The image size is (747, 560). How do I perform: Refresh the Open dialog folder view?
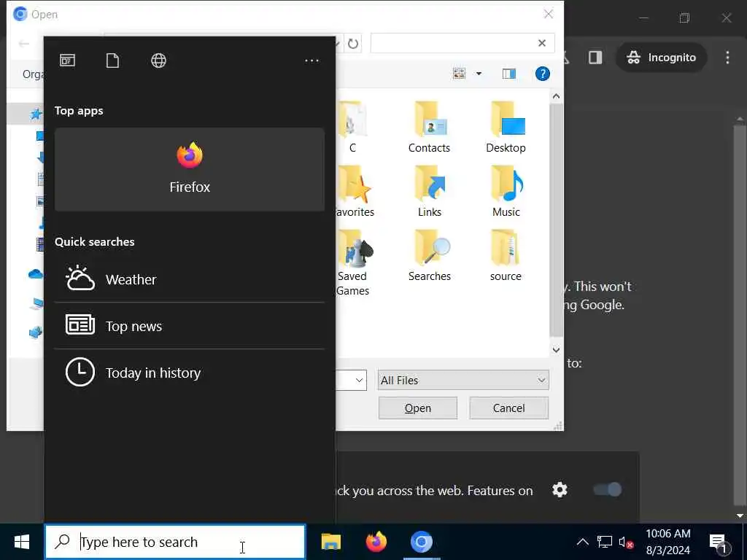(x=352, y=43)
